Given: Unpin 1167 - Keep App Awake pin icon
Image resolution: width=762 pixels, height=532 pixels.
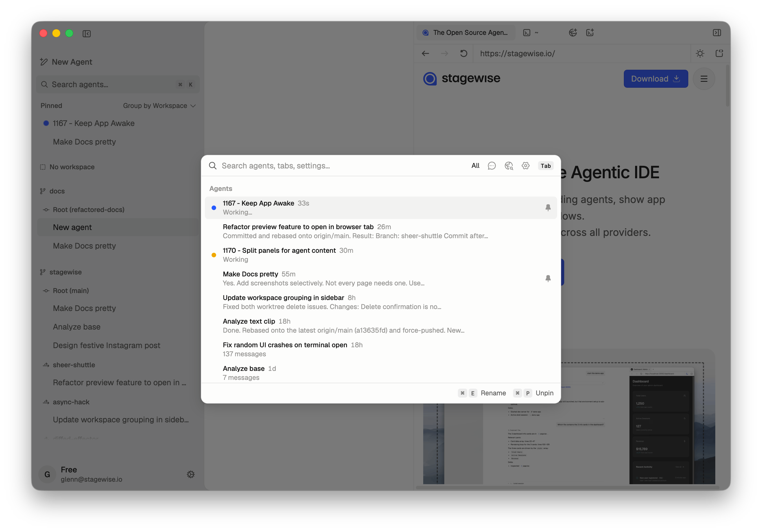Looking at the screenshot, I should tap(548, 208).
